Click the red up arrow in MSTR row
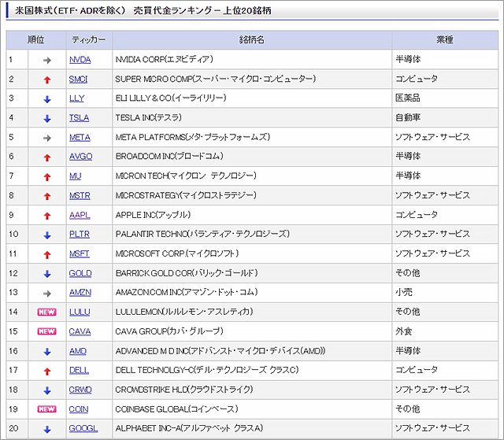Viewport: 504px width, 440px height. pyautogui.click(x=47, y=196)
